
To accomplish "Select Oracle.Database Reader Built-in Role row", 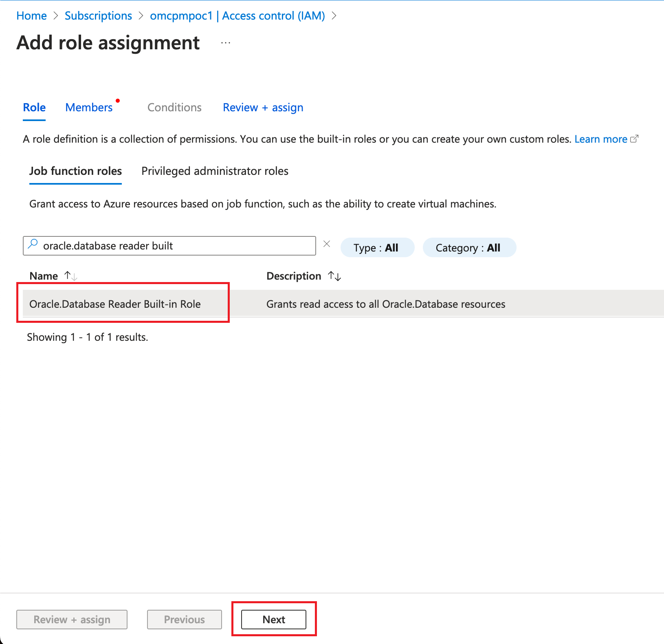I will pyautogui.click(x=115, y=304).
